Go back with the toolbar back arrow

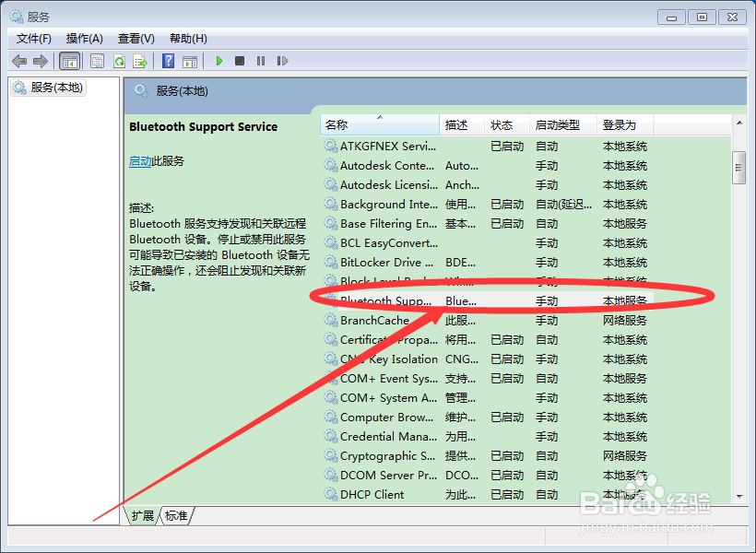click(19, 61)
